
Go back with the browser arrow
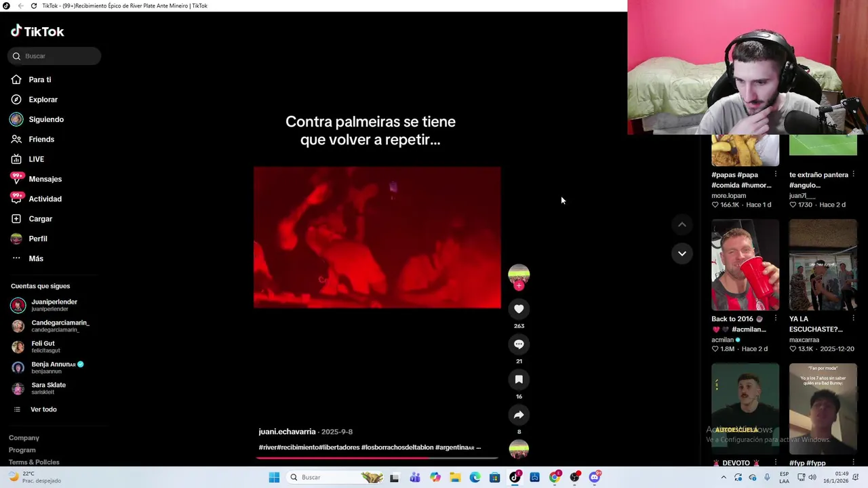tap(20, 5)
